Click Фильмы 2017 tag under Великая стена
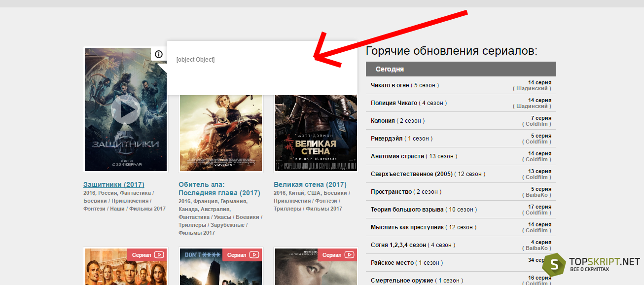Screen dimensions: 644x285 pos(324,209)
